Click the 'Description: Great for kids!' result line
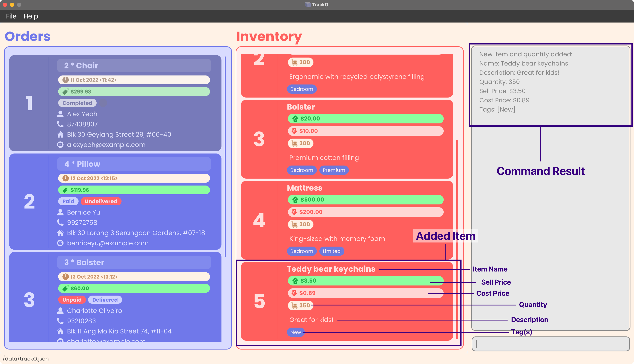634x364 pixels. [x=519, y=73]
